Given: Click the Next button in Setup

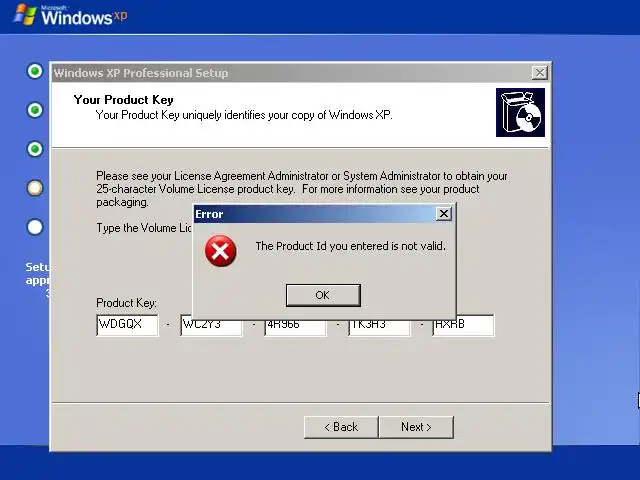Looking at the screenshot, I should 416,427.
